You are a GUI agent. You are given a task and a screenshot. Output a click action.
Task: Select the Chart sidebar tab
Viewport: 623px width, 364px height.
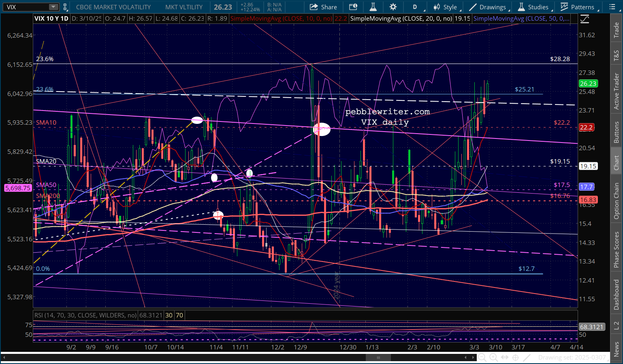616,163
